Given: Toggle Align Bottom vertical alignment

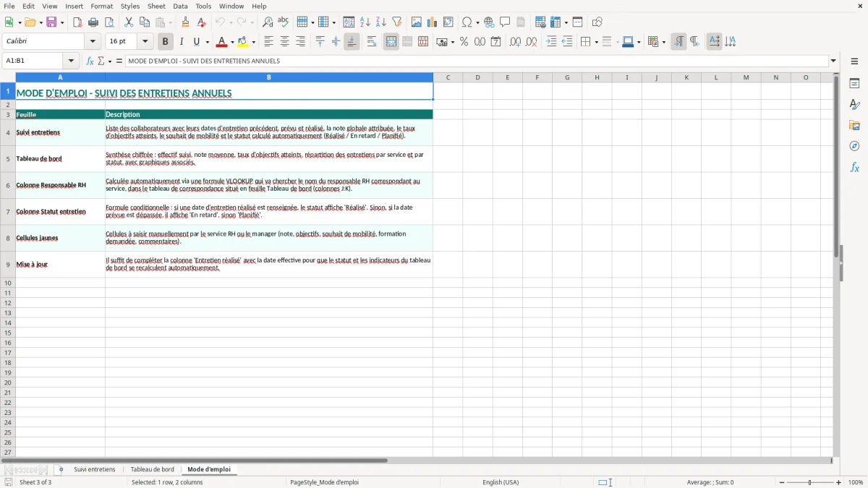Looking at the screenshot, I should click(352, 42).
